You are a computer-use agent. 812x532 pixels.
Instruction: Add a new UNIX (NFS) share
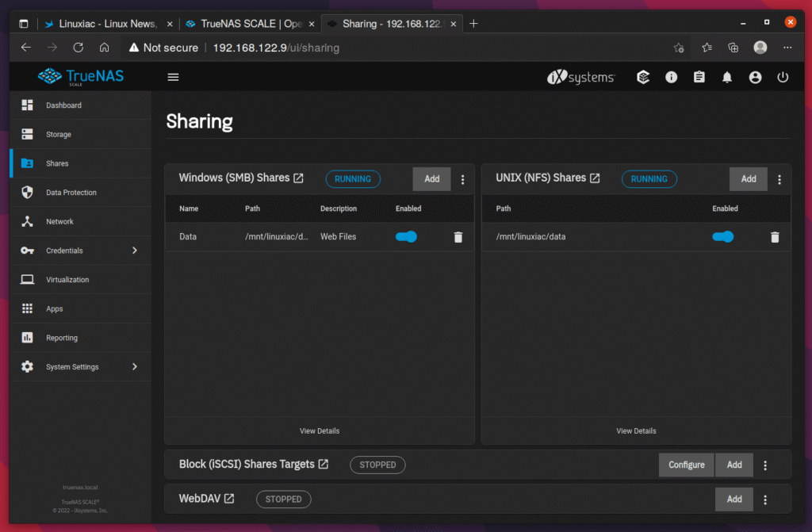point(748,179)
